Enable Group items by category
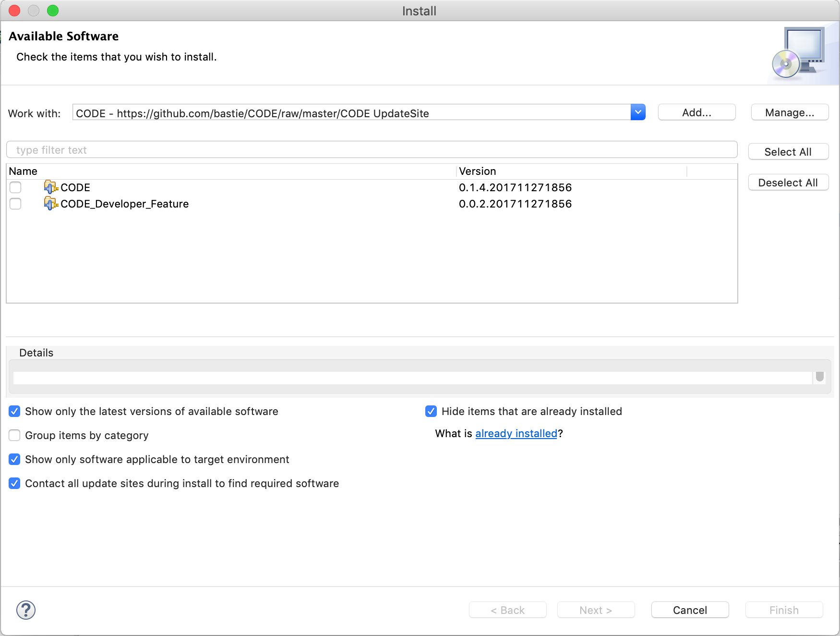Image resolution: width=840 pixels, height=636 pixels. point(14,435)
